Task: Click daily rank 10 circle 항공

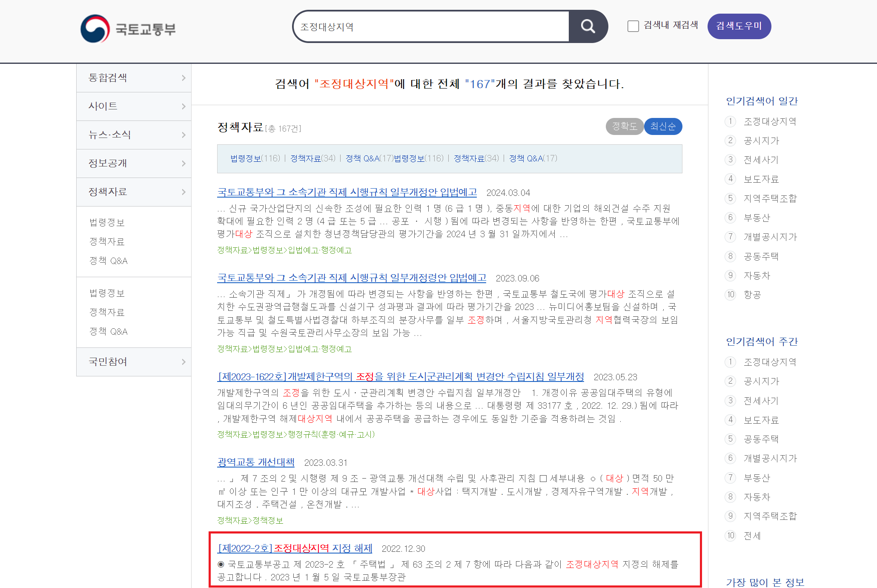Action: [731, 295]
